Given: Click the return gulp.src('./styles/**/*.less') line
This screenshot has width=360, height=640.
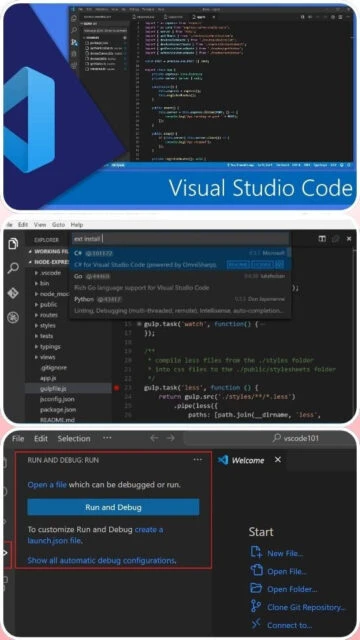Looking at the screenshot, I should [227, 396].
